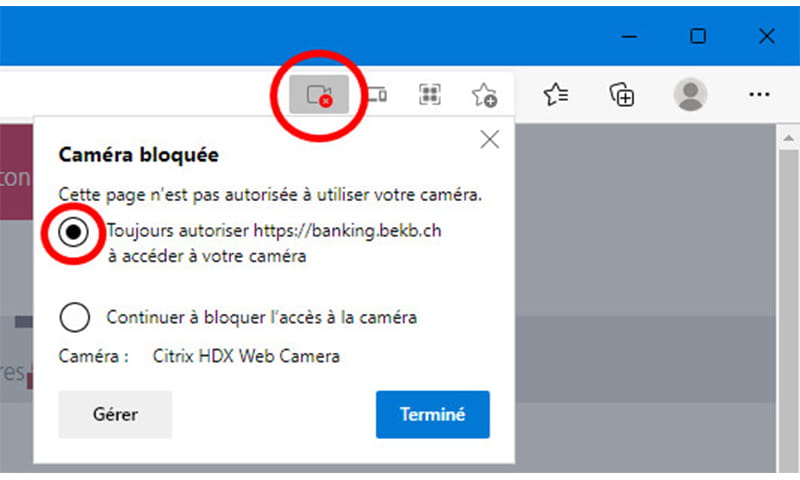Viewport: 800px width, 480px height.
Task: Click the vertical scrollbar track
Action: point(788,311)
